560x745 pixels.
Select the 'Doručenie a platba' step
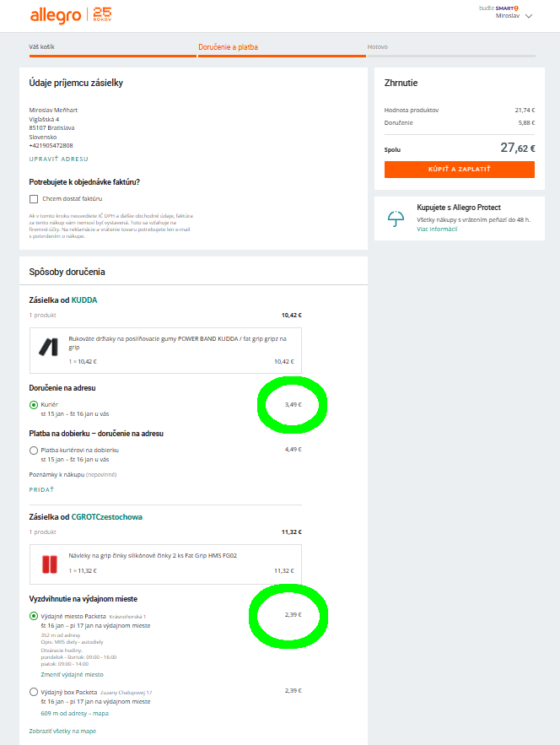point(228,47)
